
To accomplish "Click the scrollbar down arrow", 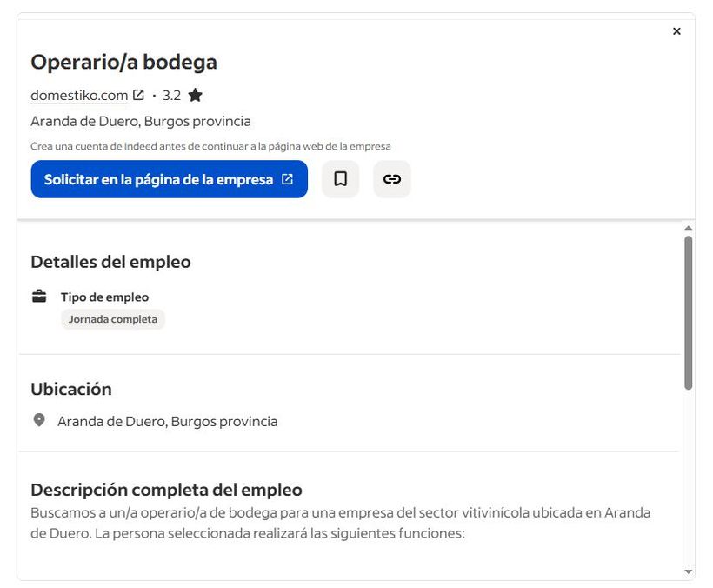I will point(689,571).
